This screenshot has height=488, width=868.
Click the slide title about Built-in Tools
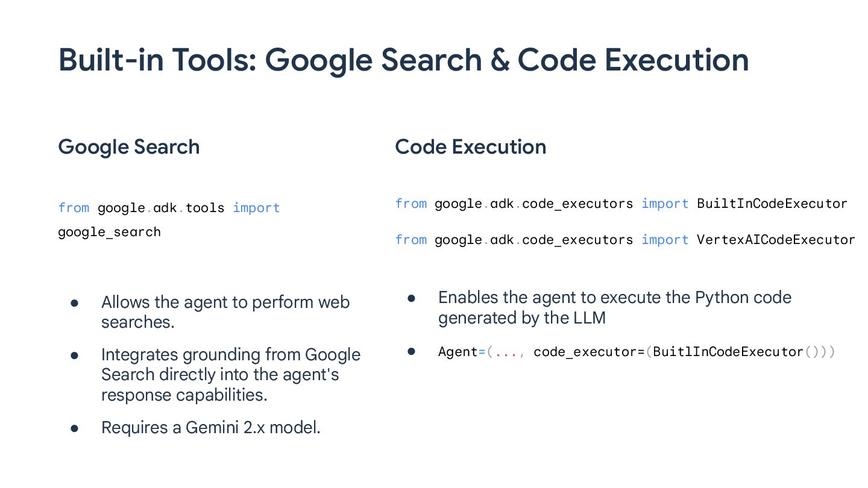(x=403, y=60)
